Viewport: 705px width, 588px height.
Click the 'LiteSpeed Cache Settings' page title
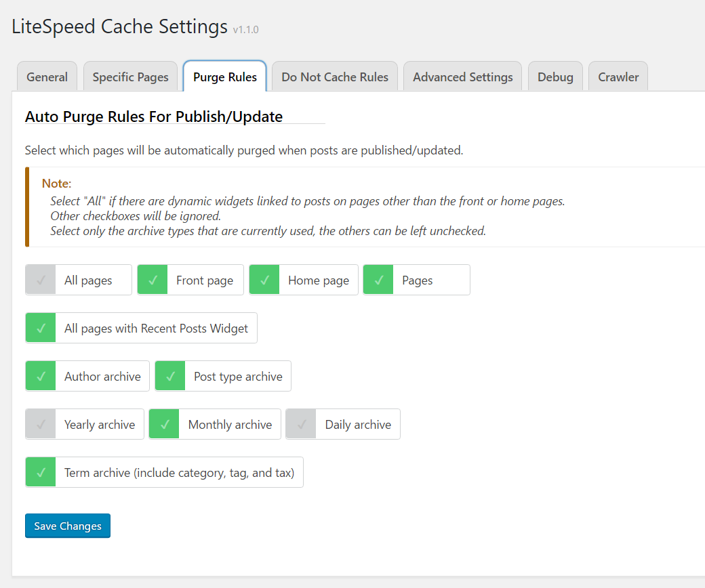(x=119, y=26)
